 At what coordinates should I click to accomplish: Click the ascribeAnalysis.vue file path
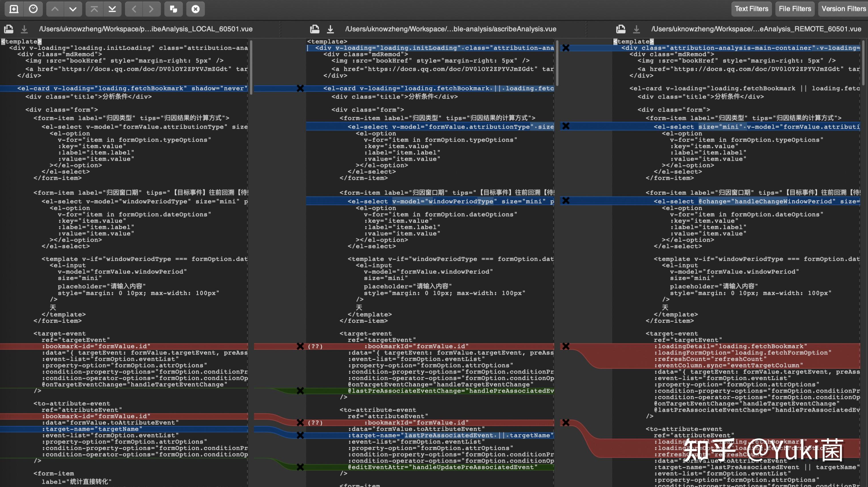(450, 29)
